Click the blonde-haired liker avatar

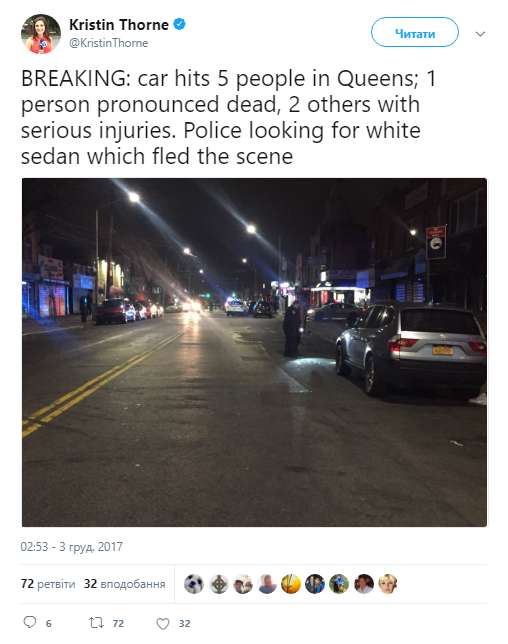click(388, 584)
